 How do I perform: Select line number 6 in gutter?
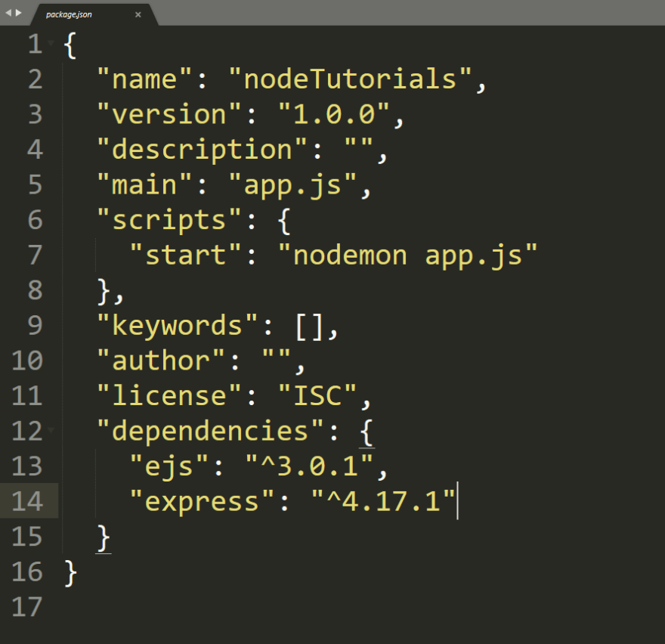36,220
